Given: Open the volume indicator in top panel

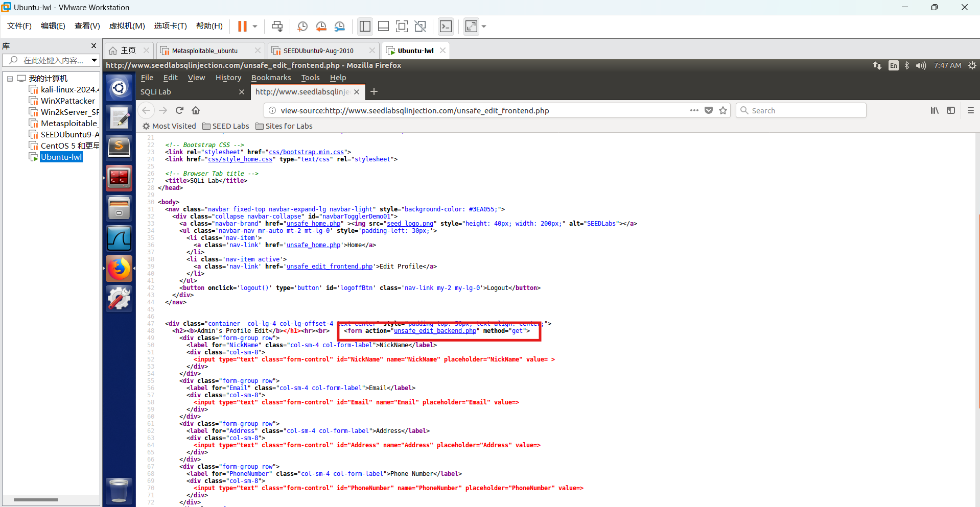Looking at the screenshot, I should [x=921, y=65].
